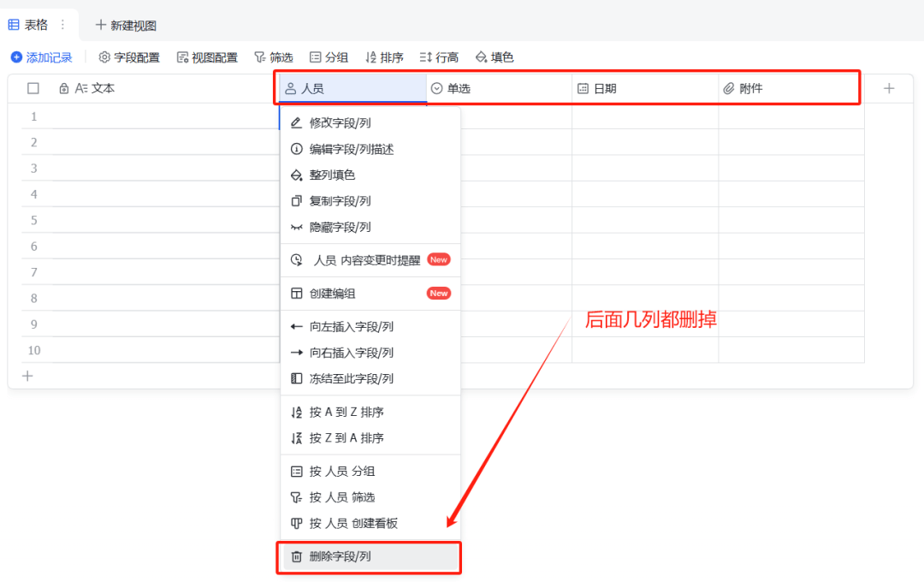Select the 单选 column header
Image resolution: width=924 pixels, height=582 pixels.
(499, 88)
